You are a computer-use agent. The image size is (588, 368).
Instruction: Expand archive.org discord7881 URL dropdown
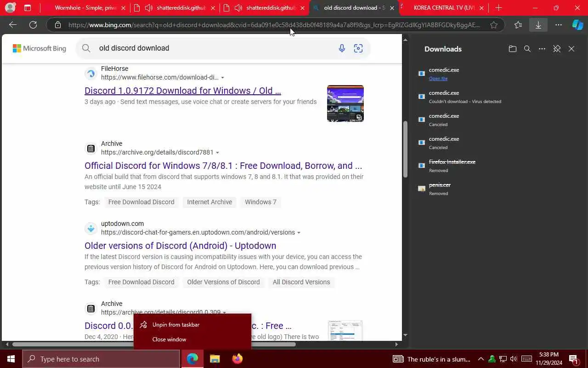click(217, 153)
